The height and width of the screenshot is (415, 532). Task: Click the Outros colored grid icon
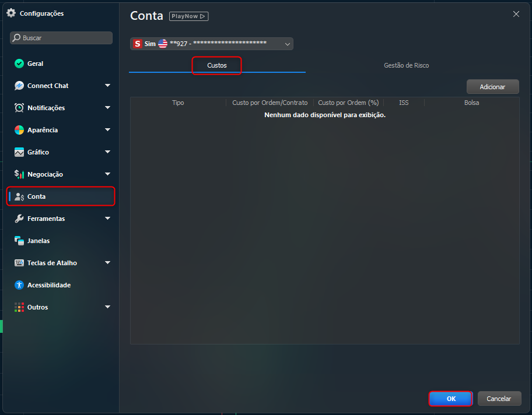click(x=19, y=307)
